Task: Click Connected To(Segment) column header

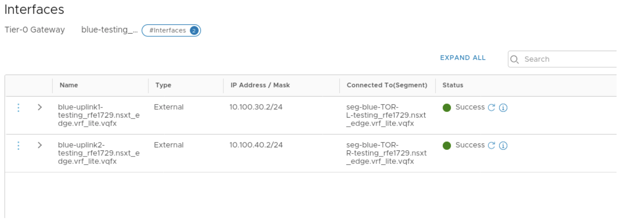Action: click(x=387, y=85)
